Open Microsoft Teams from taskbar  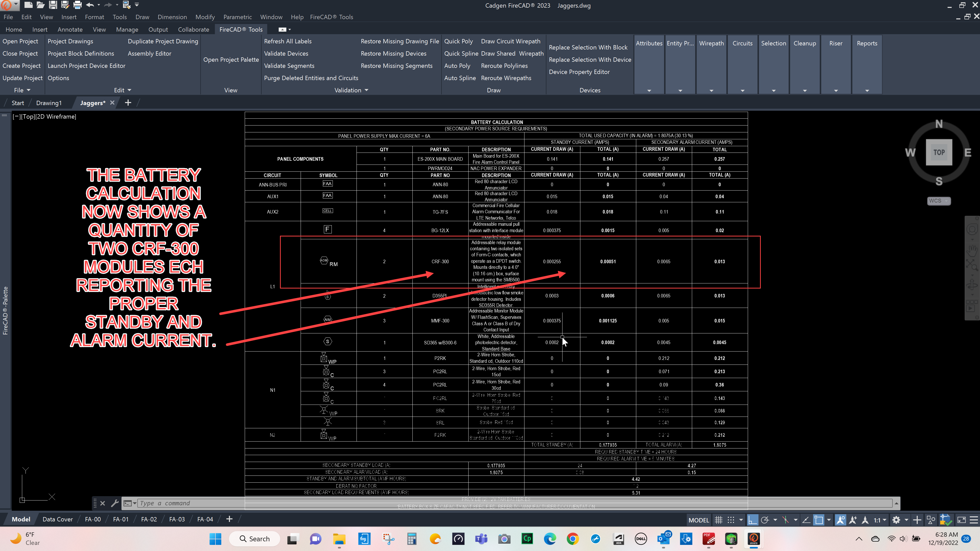tap(481, 539)
